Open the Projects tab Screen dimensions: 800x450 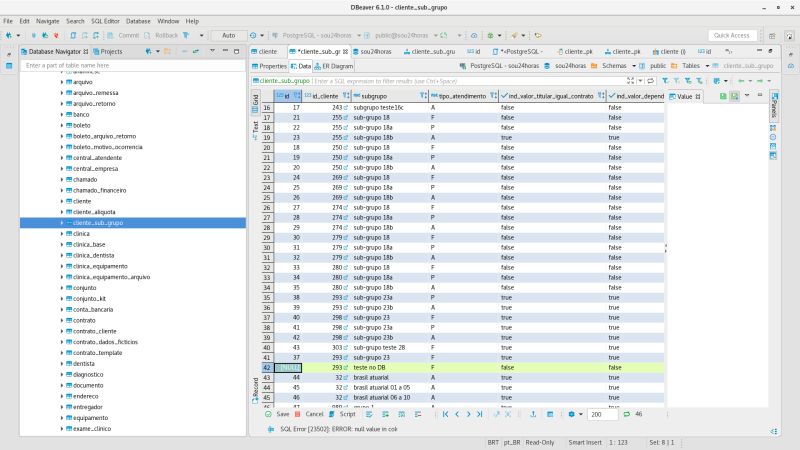(x=108, y=52)
